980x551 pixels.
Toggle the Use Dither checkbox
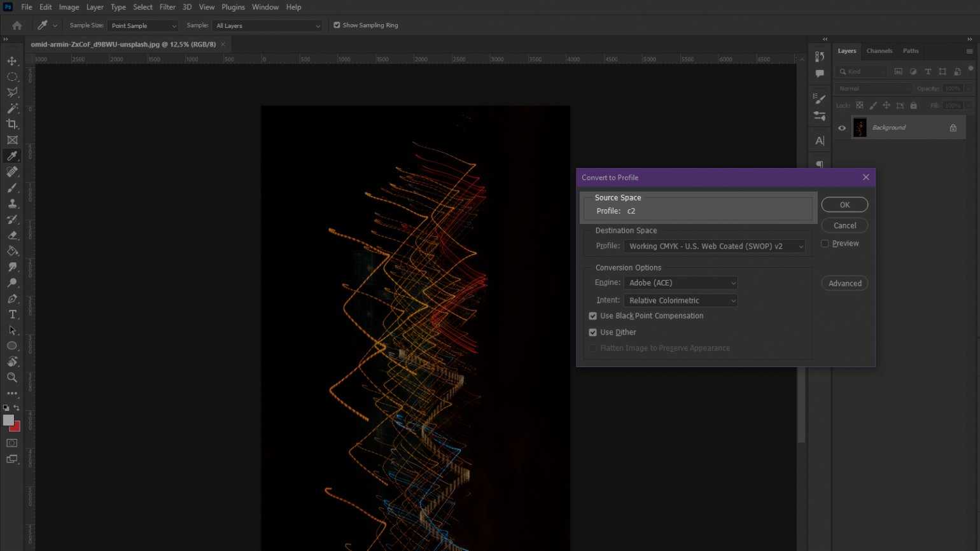[x=592, y=332]
